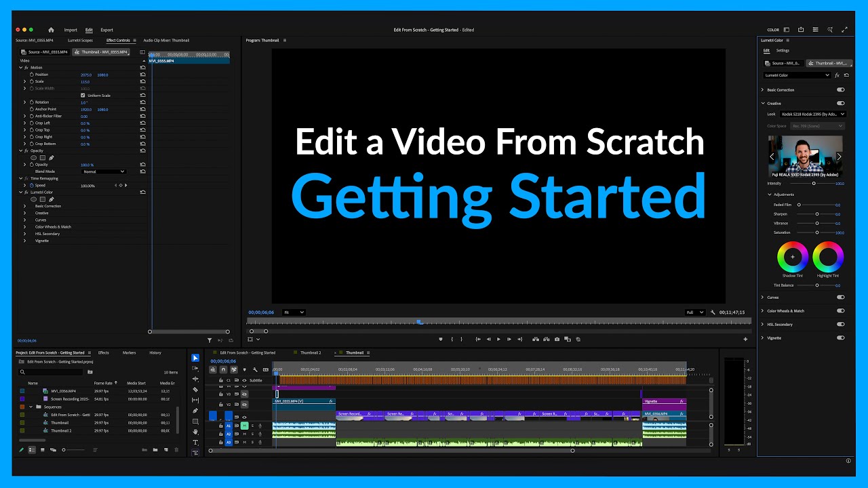868x488 pixels.
Task: Open Lumetri Color effect selector dropdown
Action: [797, 75]
